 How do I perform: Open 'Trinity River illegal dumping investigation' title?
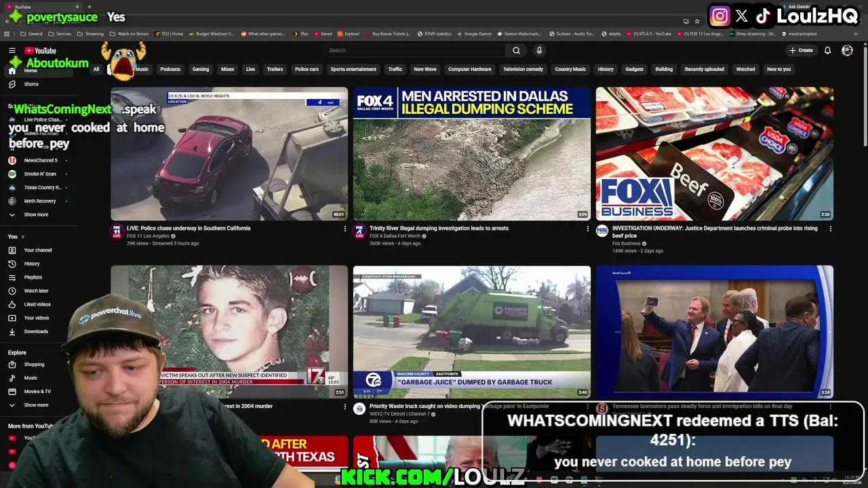439,228
